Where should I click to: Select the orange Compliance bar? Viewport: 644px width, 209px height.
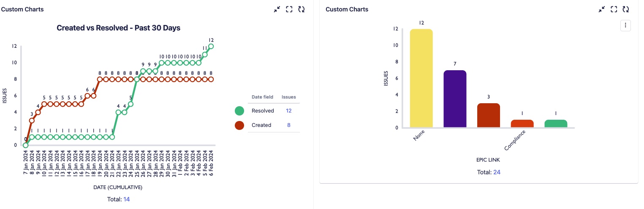pyautogui.click(x=522, y=124)
